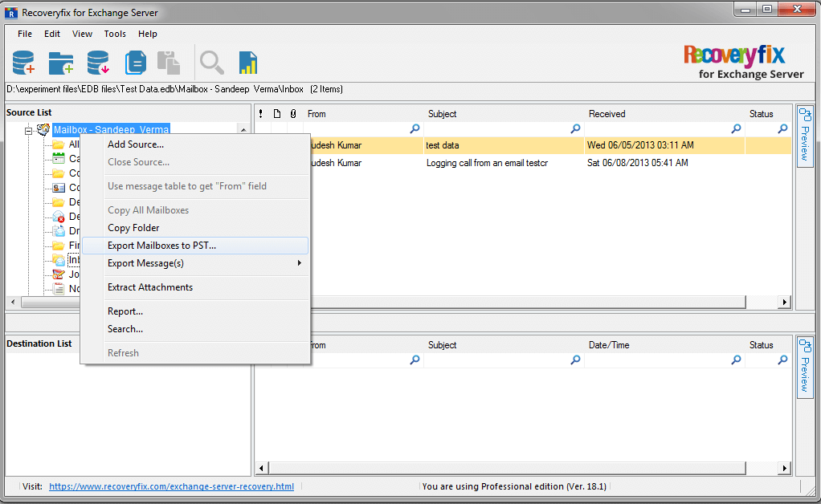
Task: Open the Preview tab beside the source message list
Action: 805,136
